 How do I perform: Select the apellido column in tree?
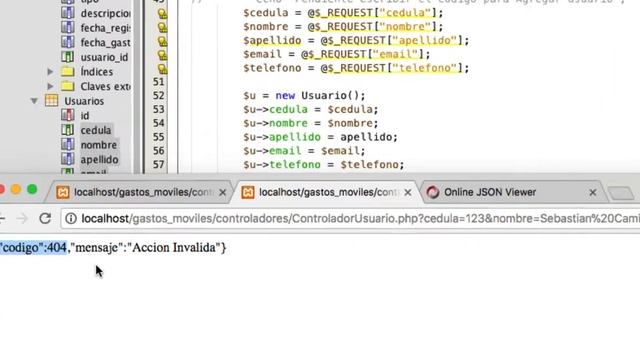point(99,160)
